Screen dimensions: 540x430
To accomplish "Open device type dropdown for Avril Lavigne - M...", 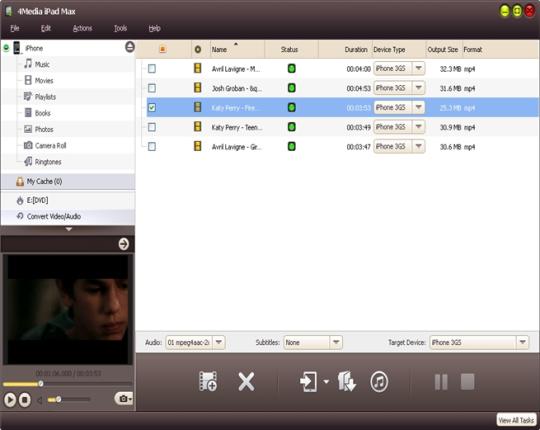I will coord(418,68).
